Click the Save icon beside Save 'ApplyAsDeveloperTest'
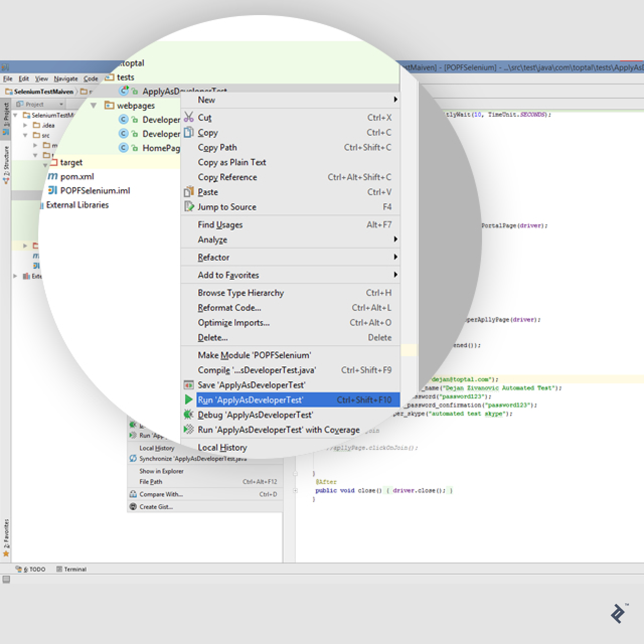The width and height of the screenshot is (644, 644). [189, 385]
